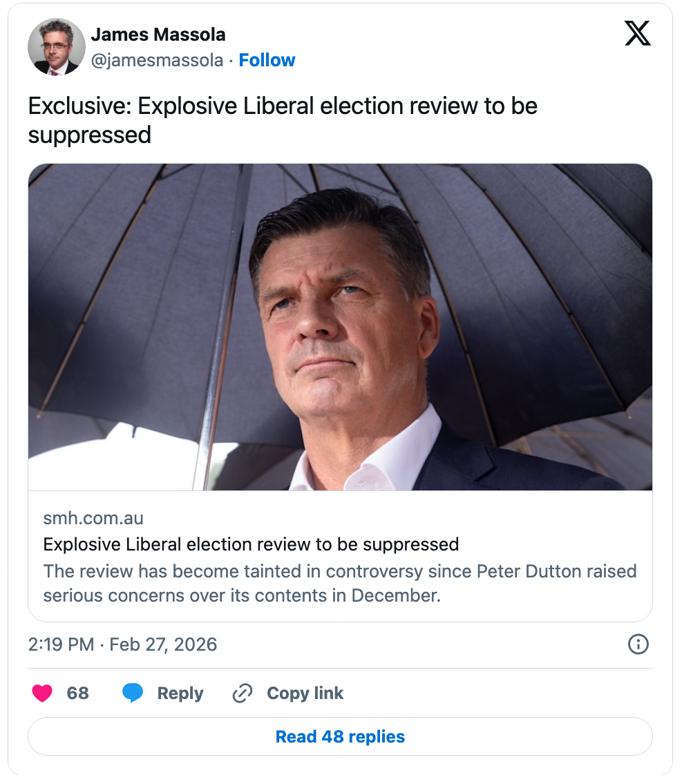
Task: Follow @jamesmassola
Action: (267, 61)
